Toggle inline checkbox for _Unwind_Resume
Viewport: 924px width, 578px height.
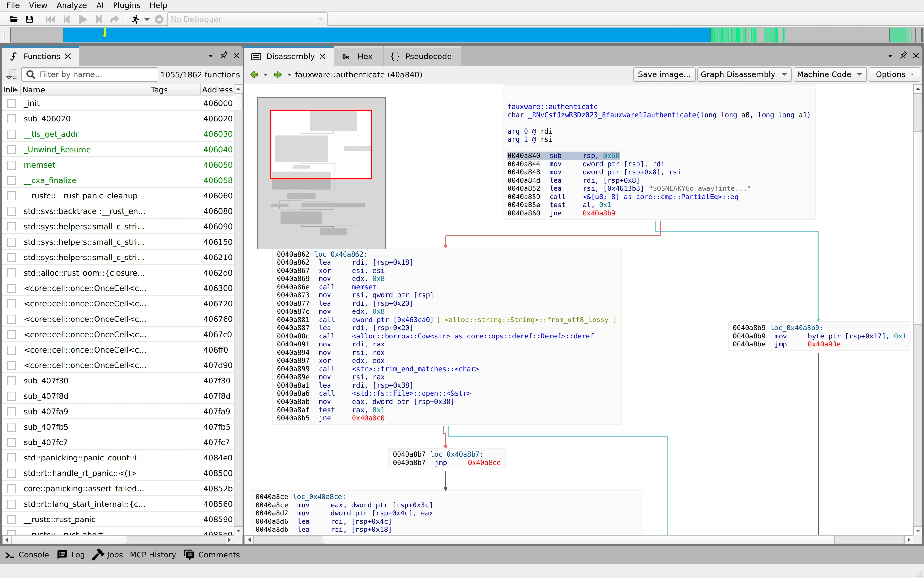pos(12,149)
